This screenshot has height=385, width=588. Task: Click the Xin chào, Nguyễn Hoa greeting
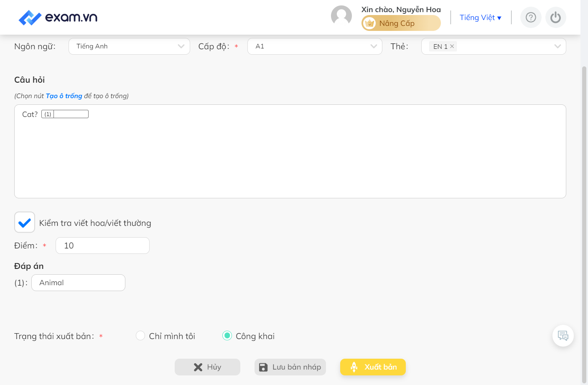pos(401,10)
